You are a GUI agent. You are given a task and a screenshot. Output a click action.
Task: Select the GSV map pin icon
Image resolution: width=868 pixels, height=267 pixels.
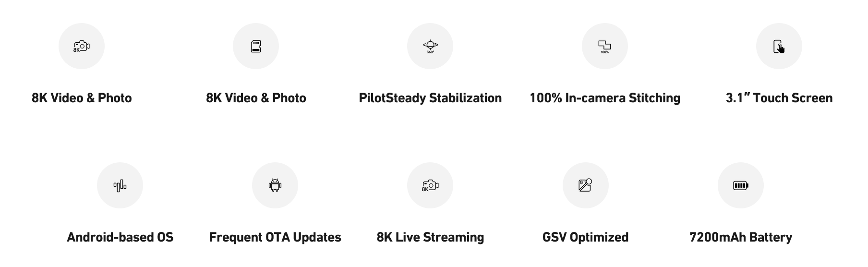click(x=585, y=185)
